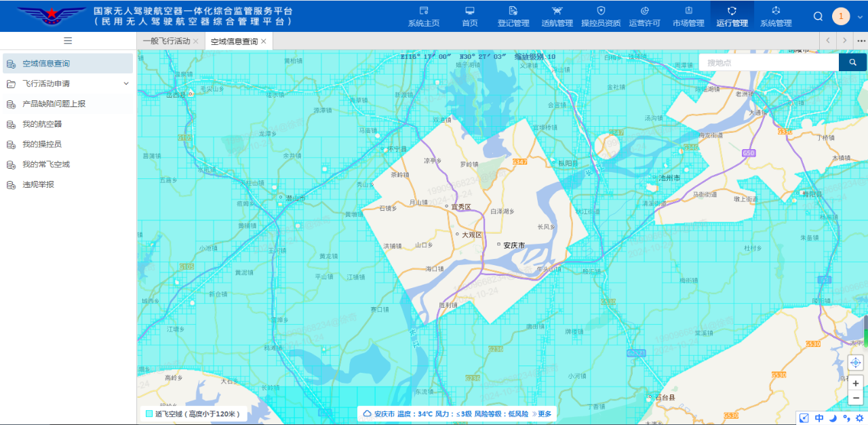Click the 适飞空域 cyan legend swatch
Image resolution: width=868 pixels, height=425 pixels.
[x=149, y=413]
